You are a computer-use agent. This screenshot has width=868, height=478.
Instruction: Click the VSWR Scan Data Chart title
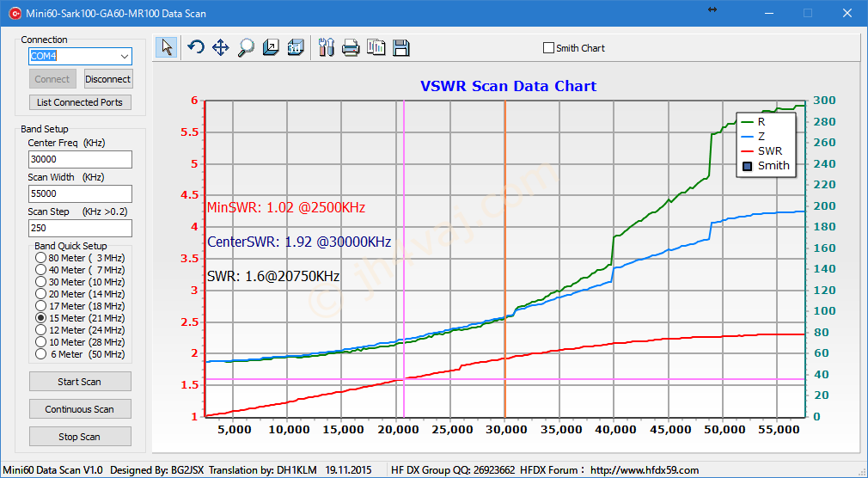pyautogui.click(x=508, y=87)
